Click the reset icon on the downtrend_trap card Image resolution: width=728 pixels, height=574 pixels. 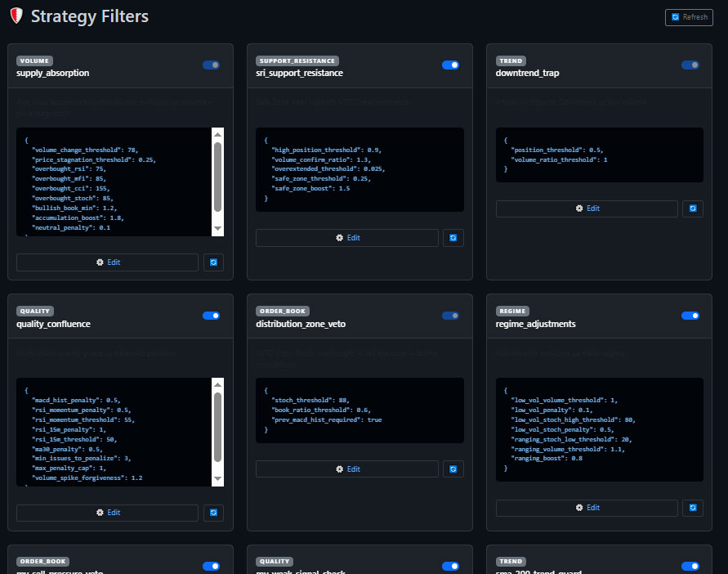coord(693,209)
